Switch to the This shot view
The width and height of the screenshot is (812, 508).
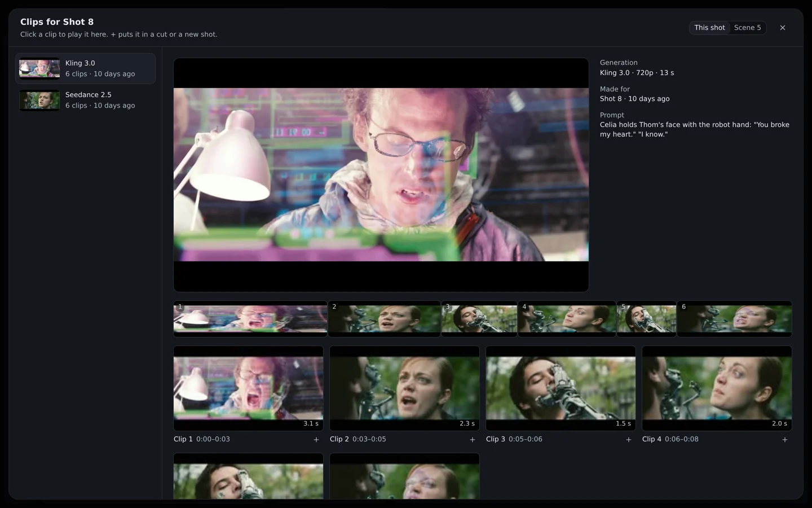click(x=709, y=28)
